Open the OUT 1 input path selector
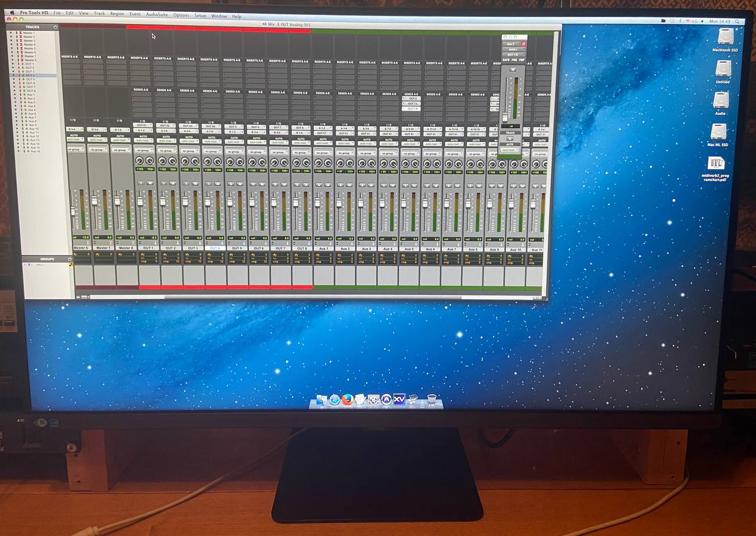This screenshot has height=536, width=756. (x=144, y=125)
